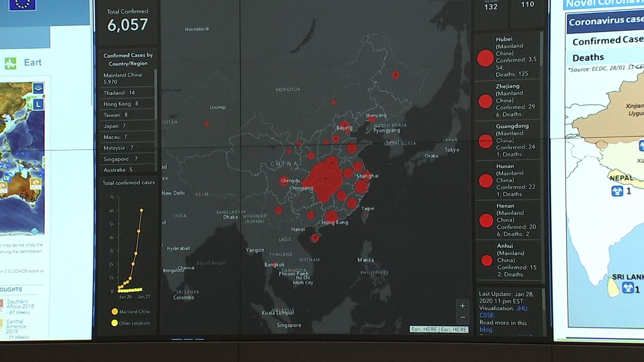The height and width of the screenshot is (362, 644).
Task: Click the biohazard icon beside Sri Lanka
Action: click(627, 288)
